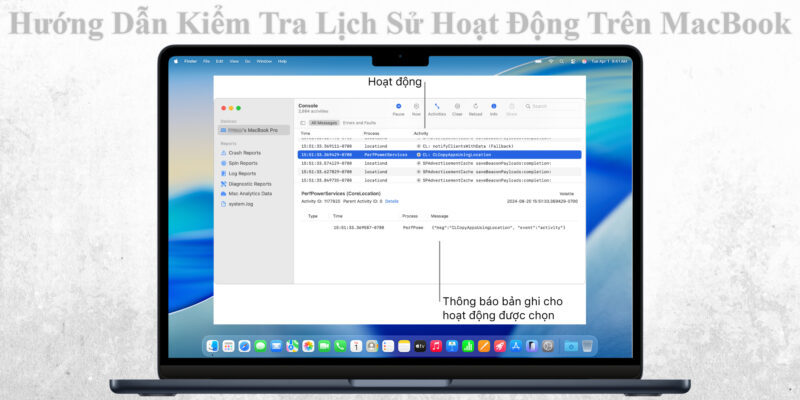Viewport: 800px width, 400px height.
Task: Open Spin Reports in the sidebar
Action: 239,163
